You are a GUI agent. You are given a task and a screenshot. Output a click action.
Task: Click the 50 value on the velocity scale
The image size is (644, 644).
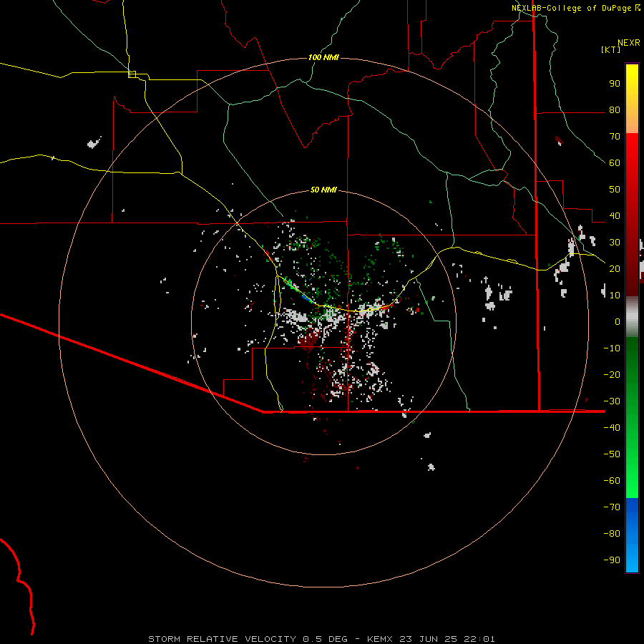615,190
